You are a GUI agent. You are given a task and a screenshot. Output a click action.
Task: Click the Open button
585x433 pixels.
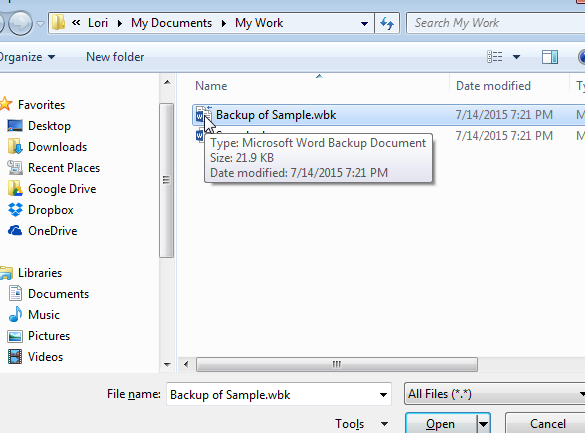(441, 424)
